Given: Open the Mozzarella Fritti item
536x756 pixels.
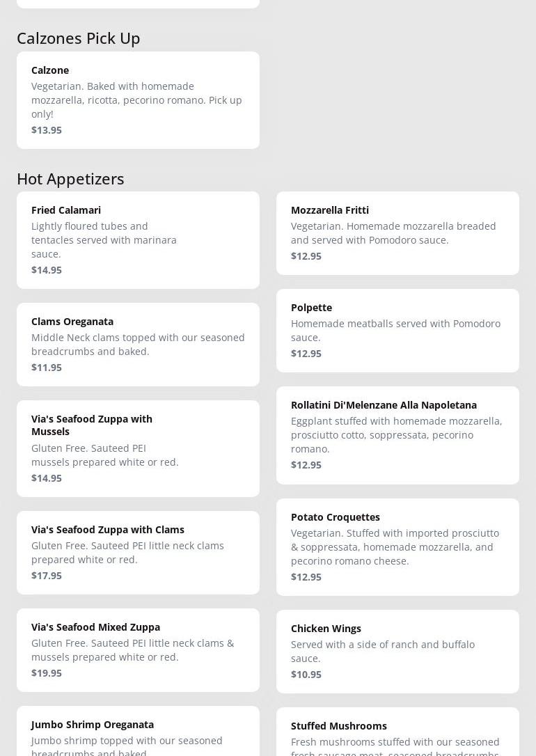Looking at the screenshot, I should pyautogui.click(x=397, y=233).
